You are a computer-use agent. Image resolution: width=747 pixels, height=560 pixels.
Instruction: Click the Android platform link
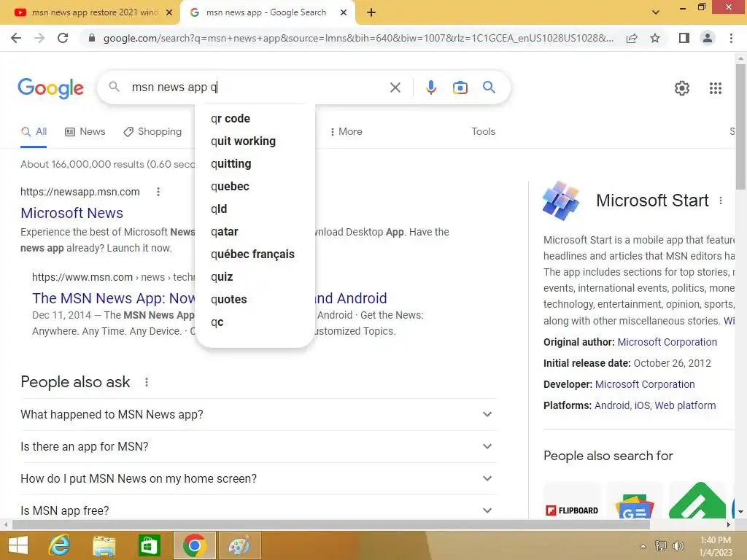pos(612,405)
